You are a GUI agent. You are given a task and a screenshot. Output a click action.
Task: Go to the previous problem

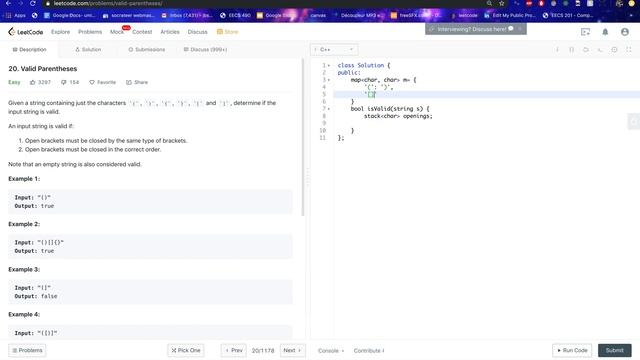coord(234,350)
